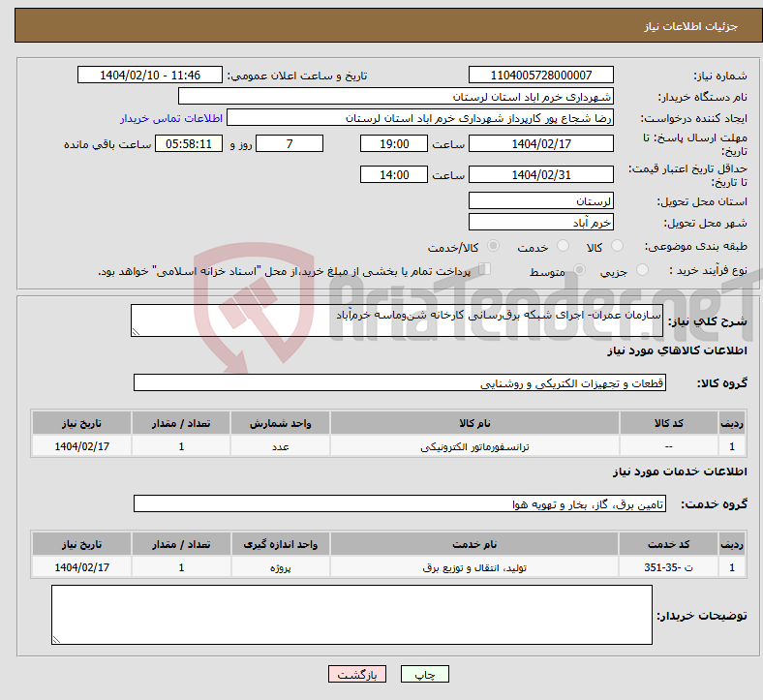Select the کالا radio button
This screenshot has height=700, width=763.
click(617, 246)
